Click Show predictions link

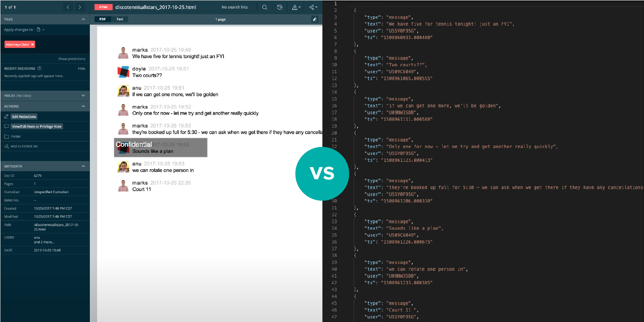pyautogui.click(x=72, y=59)
